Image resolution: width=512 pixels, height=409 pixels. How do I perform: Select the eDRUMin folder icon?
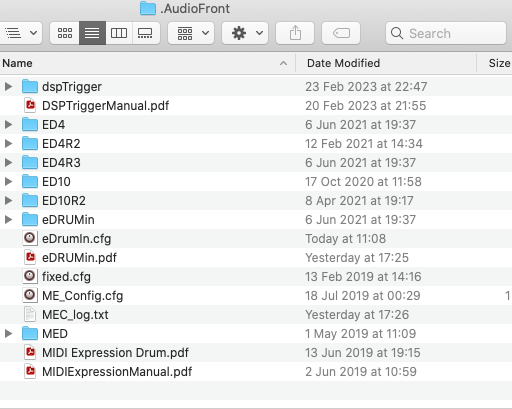[30, 220]
